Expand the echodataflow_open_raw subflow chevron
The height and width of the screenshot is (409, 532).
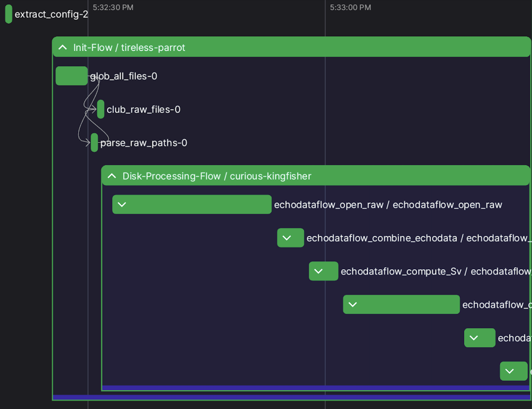click(x=122, y=204)
